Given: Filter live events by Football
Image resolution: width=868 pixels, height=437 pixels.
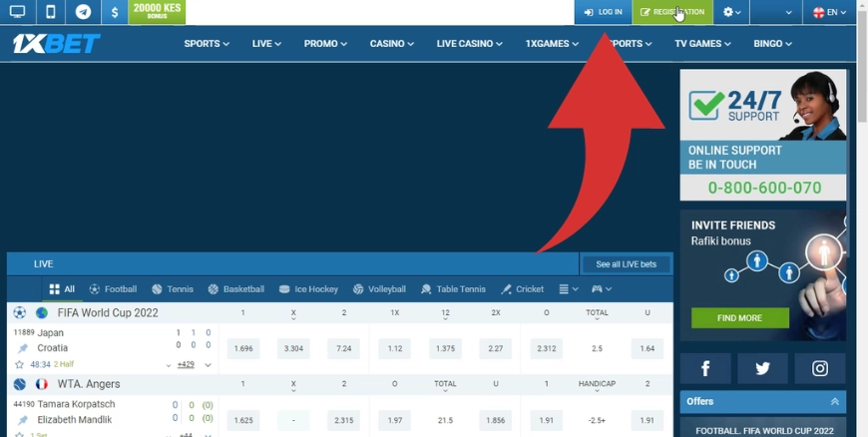Looking at the screenshot, I should (113, 289).
